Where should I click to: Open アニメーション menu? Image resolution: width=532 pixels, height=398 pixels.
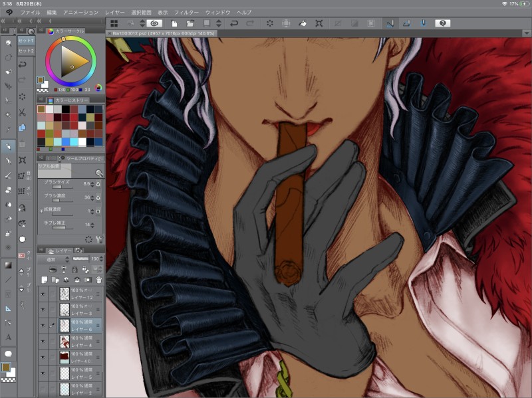point(80,13)
